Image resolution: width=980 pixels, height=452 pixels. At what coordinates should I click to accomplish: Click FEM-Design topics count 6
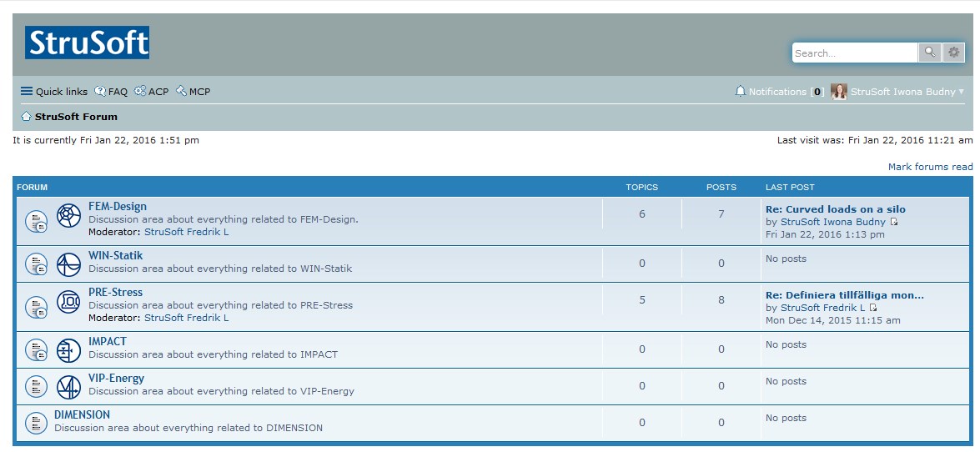(x=642, y=213)
